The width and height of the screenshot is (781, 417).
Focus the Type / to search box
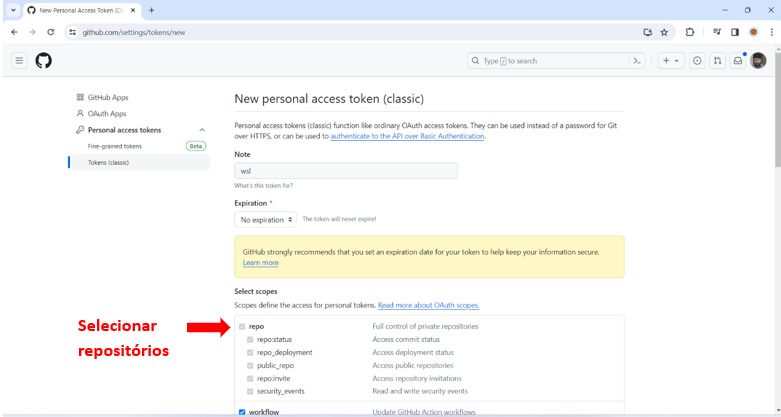[556, 61]
